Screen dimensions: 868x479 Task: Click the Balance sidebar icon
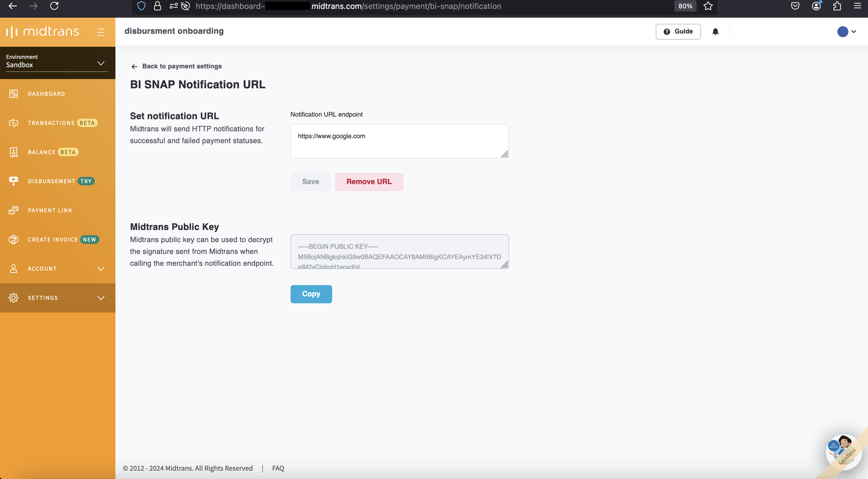tap(14, 152)
